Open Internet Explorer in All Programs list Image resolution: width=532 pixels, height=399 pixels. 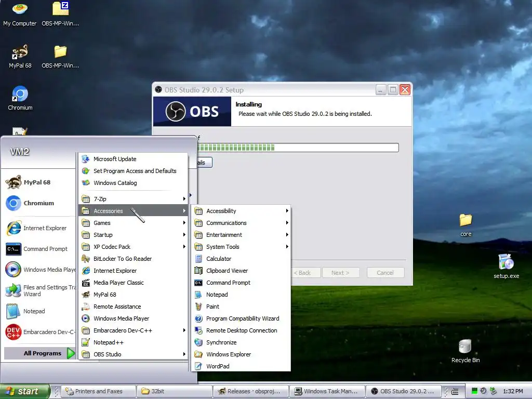134,271
